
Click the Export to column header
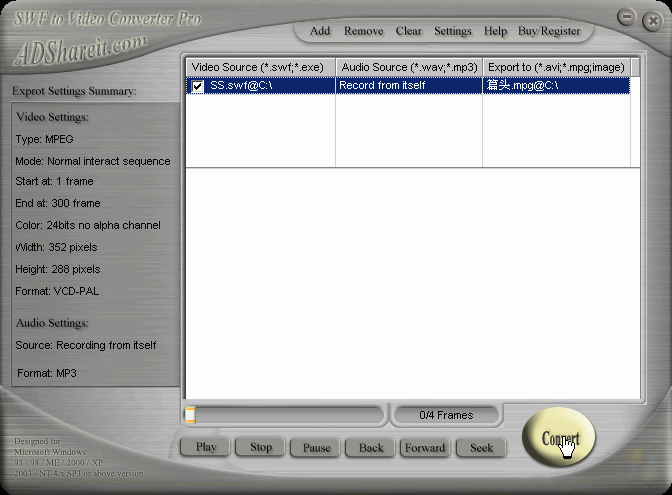555,67
